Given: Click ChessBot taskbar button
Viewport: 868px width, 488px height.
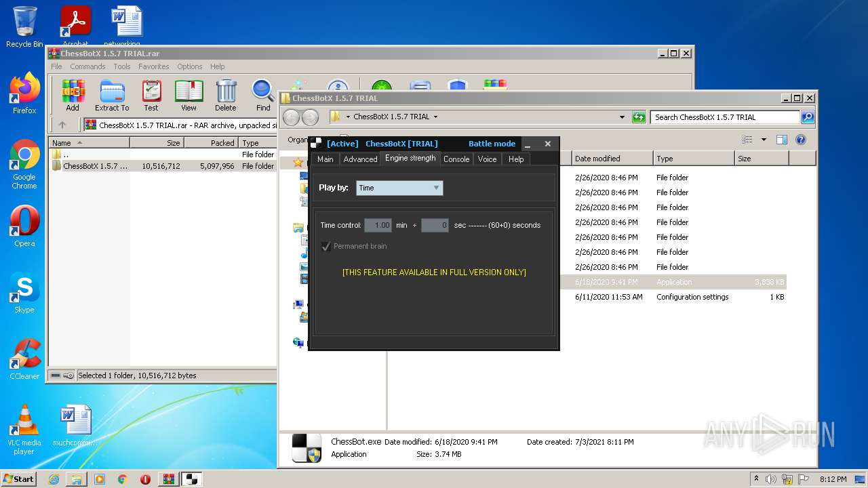Looking at the screenshot, I should tap(191, 479).
